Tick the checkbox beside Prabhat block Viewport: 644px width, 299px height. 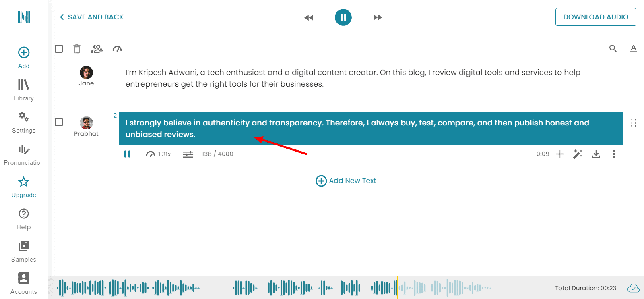pos(59,122)
